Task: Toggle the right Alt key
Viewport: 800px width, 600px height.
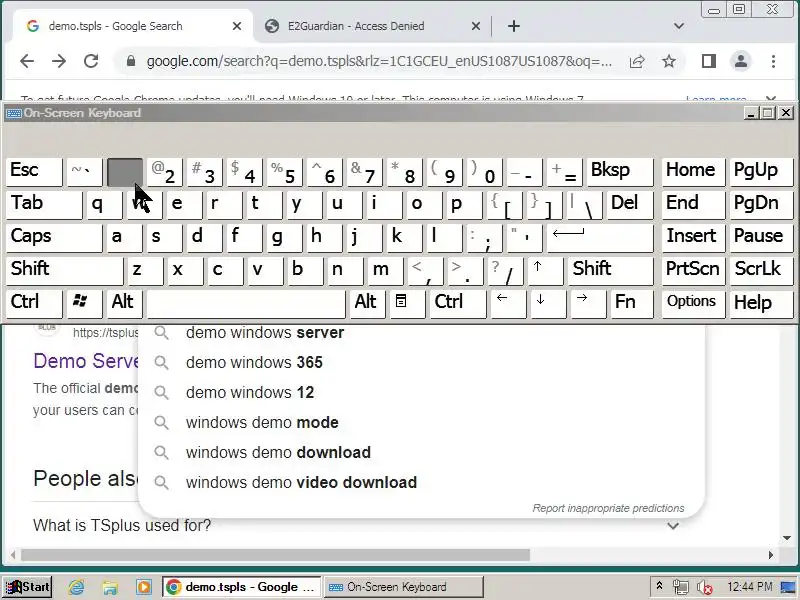Action: click(x=367, y=303)
